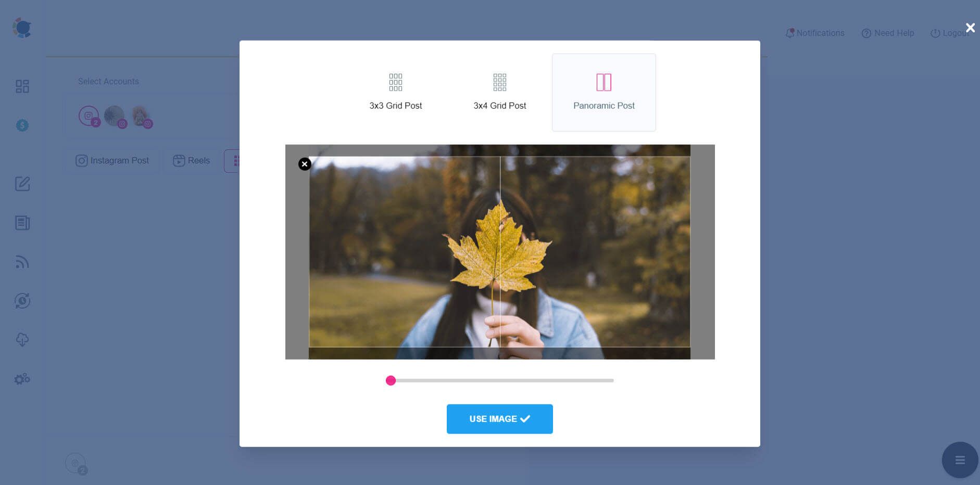Select the 3x4 Grid Post layout
The image size is (980, 485).
point(499,92)
